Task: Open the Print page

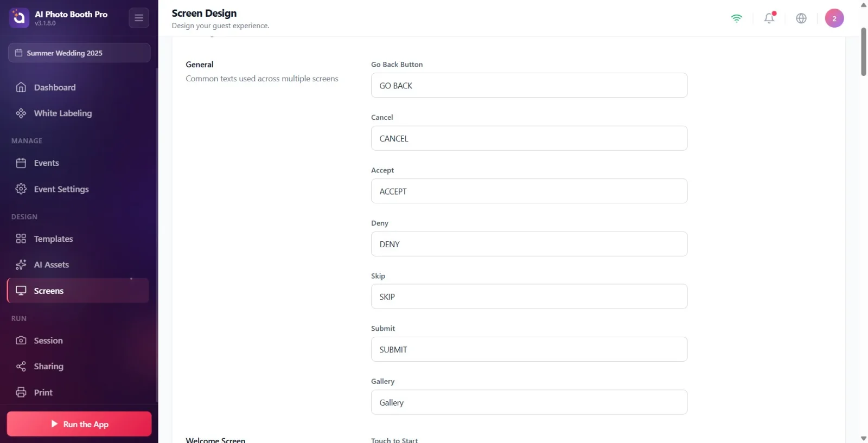Action: [79, 393]
